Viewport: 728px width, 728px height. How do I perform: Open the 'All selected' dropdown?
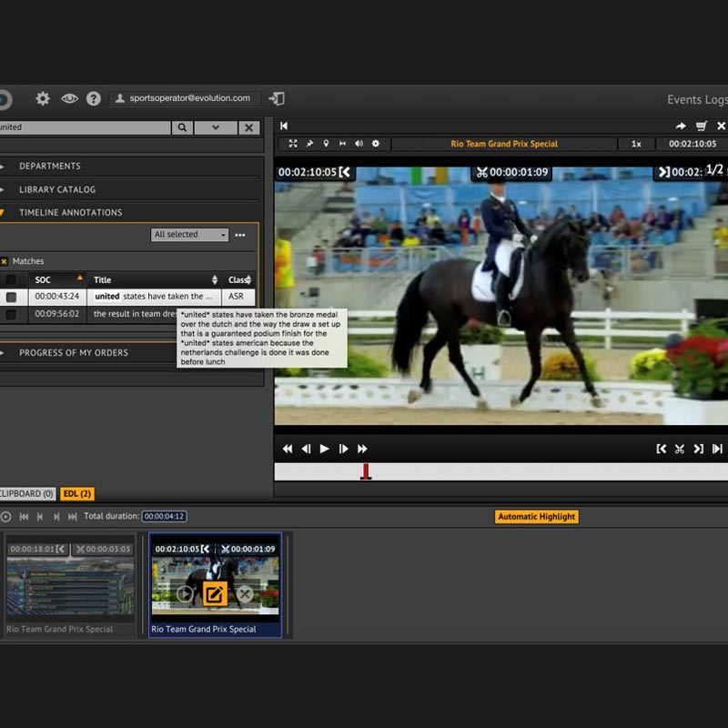click(189, 235)
